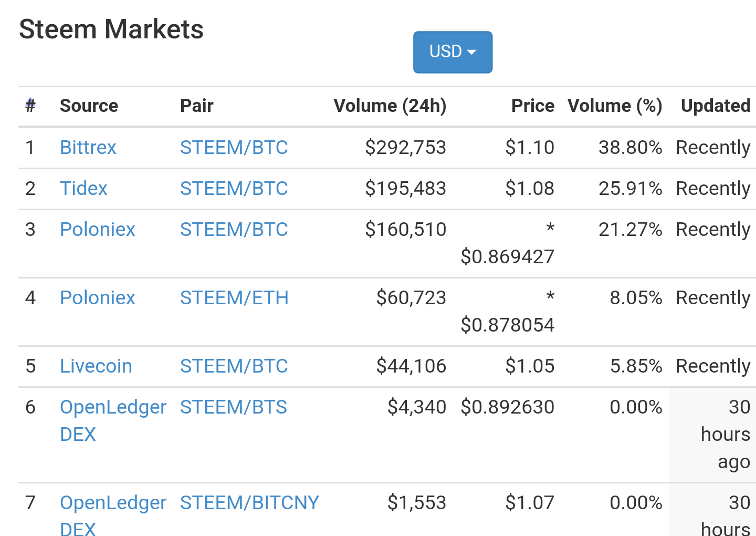The height and width of the screenshot is (536, 756).
Task: Open OpenLedger DEX link in row 7
Action: pyautogui.click(x=112, y=503)
